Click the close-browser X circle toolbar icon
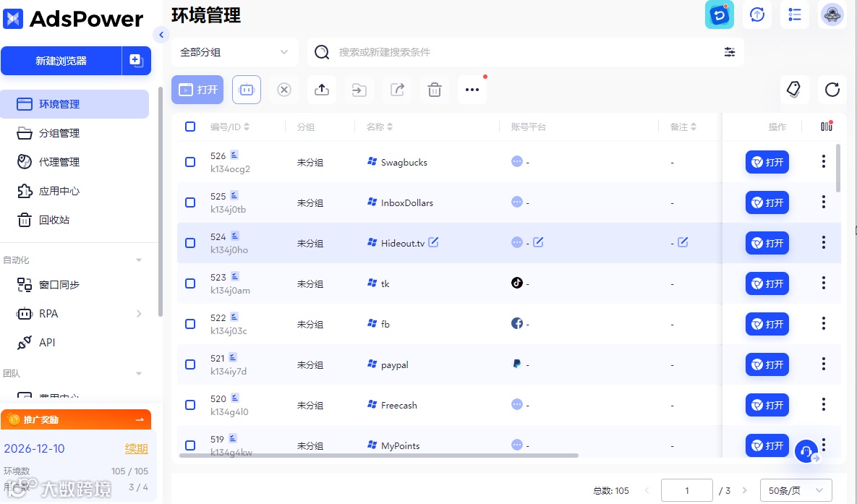This screenshot has height=504, width=857. pyautogui.click(x=284, y=90)
